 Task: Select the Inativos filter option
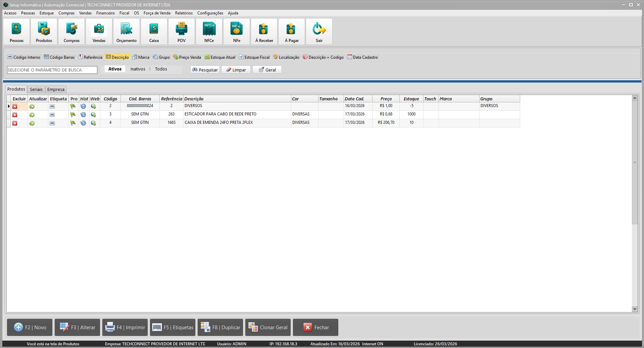pyautogui.click(x=138, y=69)
